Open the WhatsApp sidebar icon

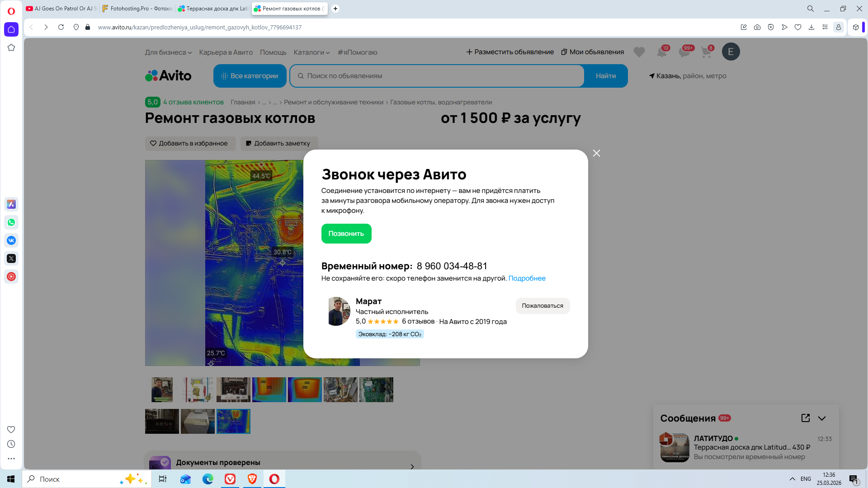pyautogui.click(x=11, y=222)
